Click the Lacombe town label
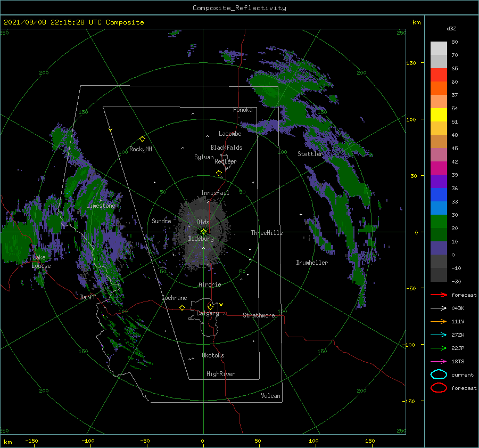479x448 pixels. click(x=230, y=134)
